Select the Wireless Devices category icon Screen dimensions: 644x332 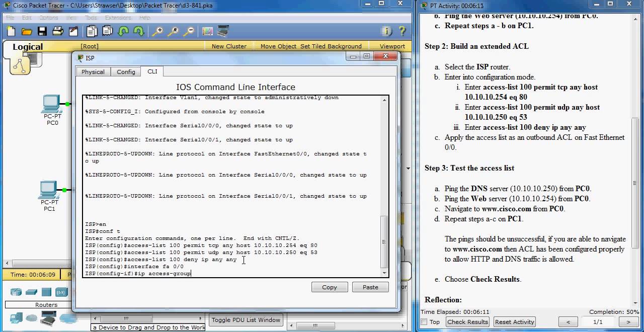tap(61, 292)
